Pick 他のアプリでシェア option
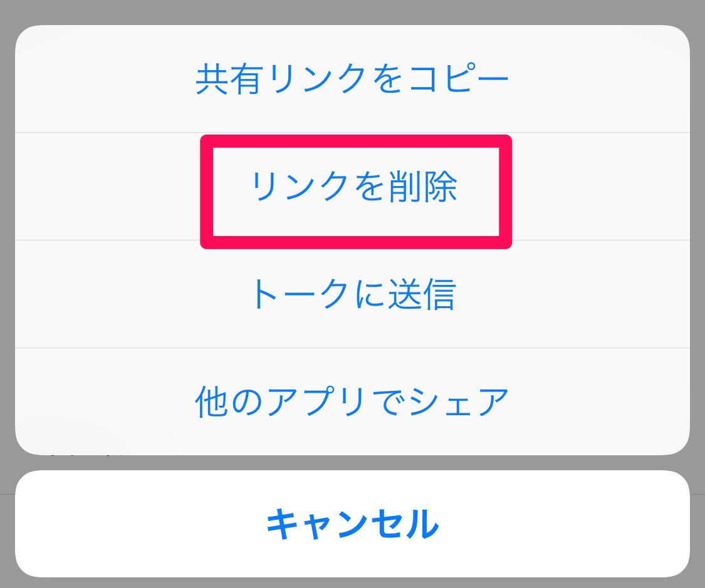Image resolution: width=705 pixels, height=588 pixels. click(x=352, y=401)
